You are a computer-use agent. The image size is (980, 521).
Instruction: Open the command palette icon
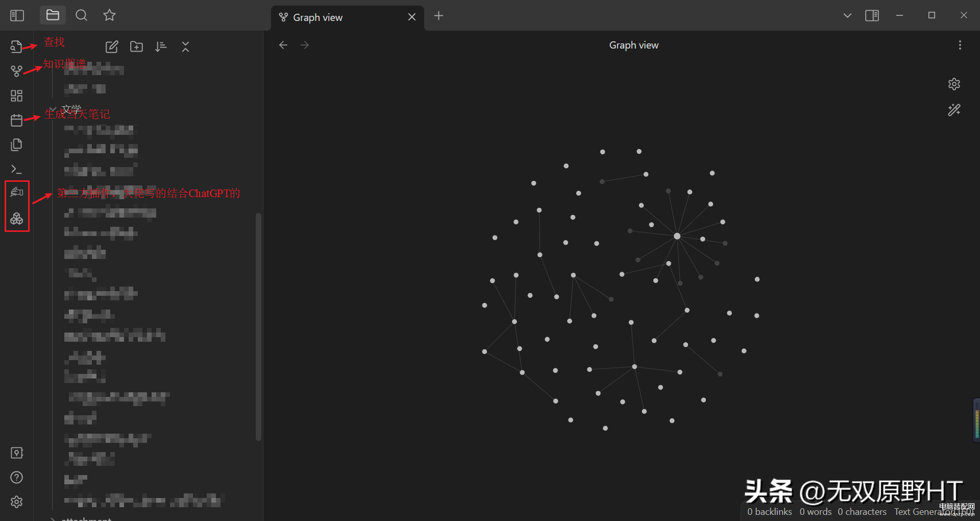point(16,169)
